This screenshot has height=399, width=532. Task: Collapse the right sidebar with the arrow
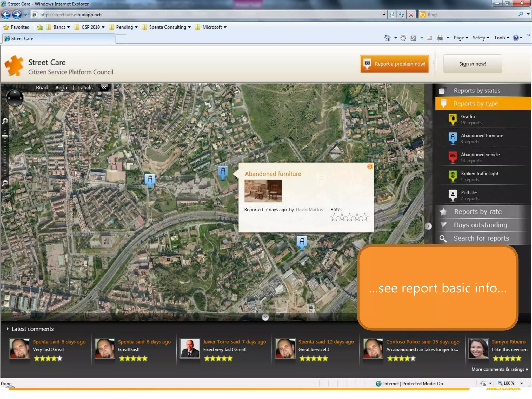(x=428, y=226)
